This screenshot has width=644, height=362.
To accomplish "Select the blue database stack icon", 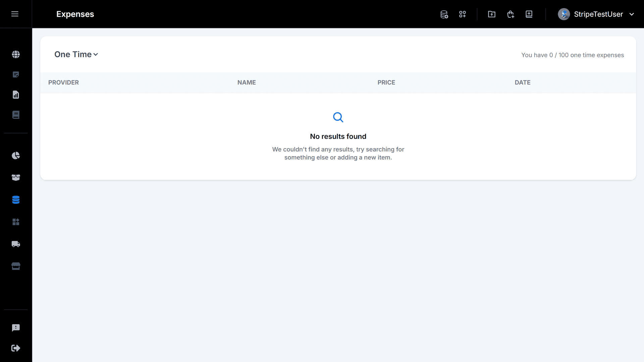I will click(16, 200).
